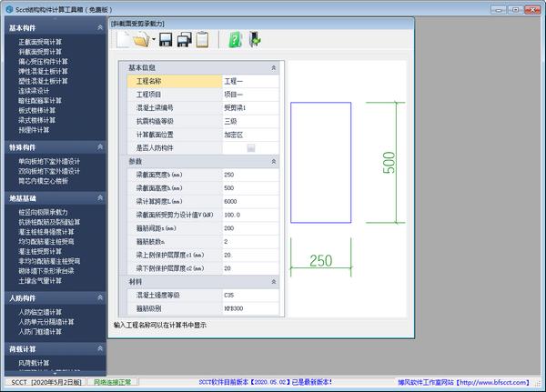This screenshot has width=546, height=392.
Task: Open 土壤含气量计算 item
Action: pyautogui.click(x=40, y=281)
